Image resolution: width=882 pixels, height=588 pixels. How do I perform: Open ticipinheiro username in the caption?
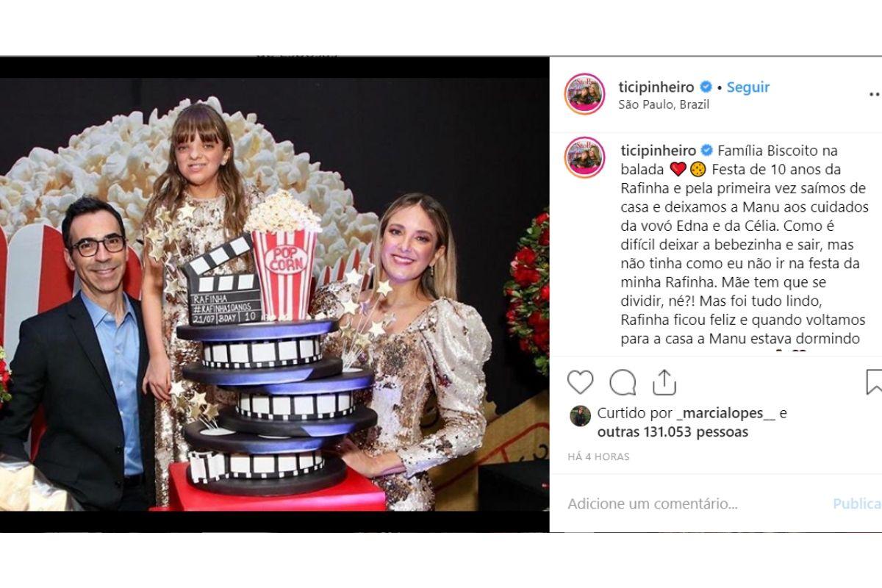(x=659, y=151)
